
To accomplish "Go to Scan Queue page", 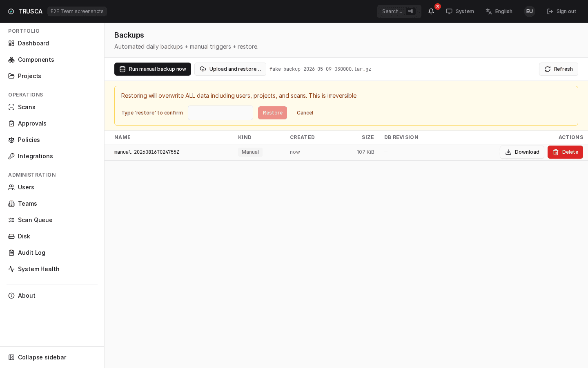I will (52, 220).
